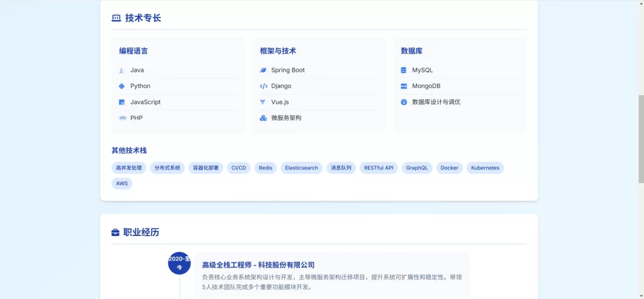Viewport: 644px width, 299px height.
Task: Click the 编程语言 card heading
Action: click(133, 51)
